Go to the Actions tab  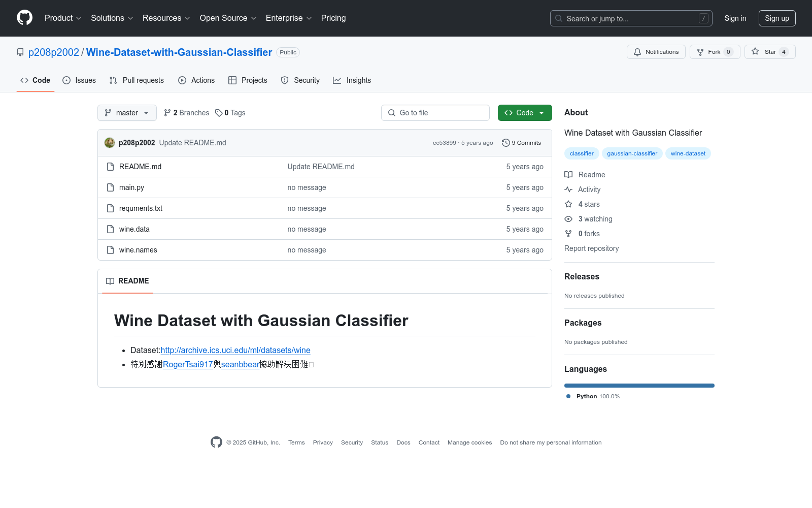(x=196, y=80)
